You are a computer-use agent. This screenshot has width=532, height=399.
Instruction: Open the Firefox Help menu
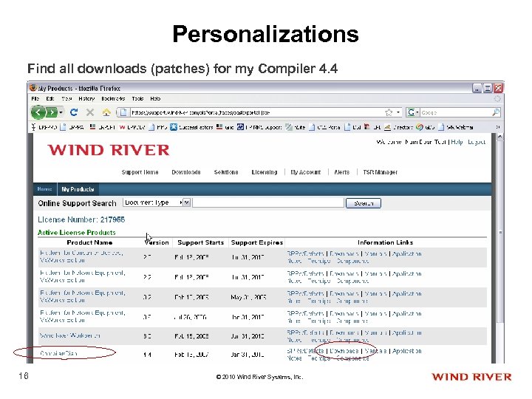155,99
